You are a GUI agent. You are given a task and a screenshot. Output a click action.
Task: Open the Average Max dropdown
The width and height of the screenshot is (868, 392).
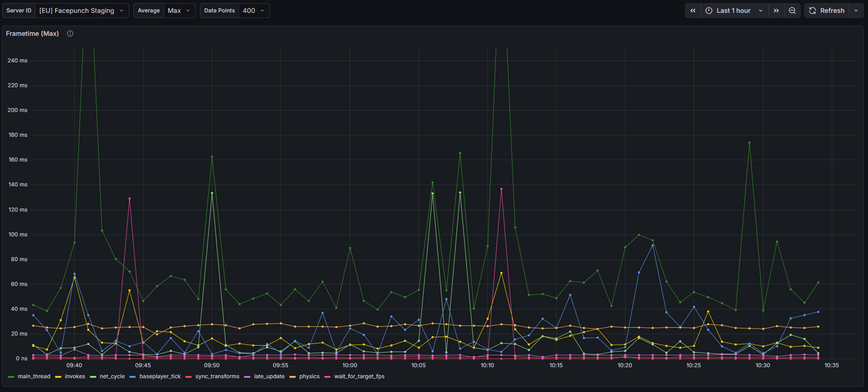click(x=178, y=11)
